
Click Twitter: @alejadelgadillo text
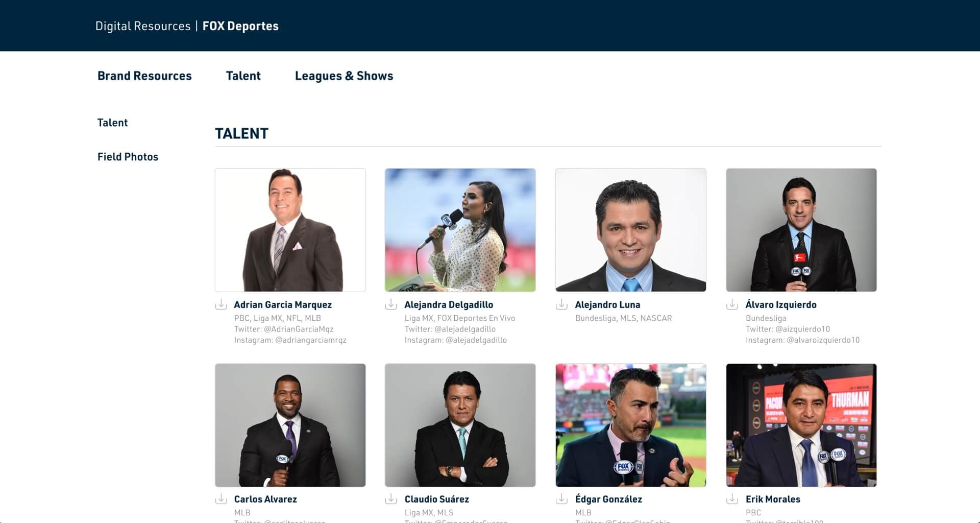click(x=450, y=329)
